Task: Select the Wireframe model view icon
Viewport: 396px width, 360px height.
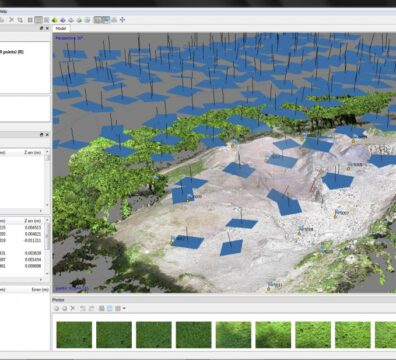Action: tap(71, 20)
